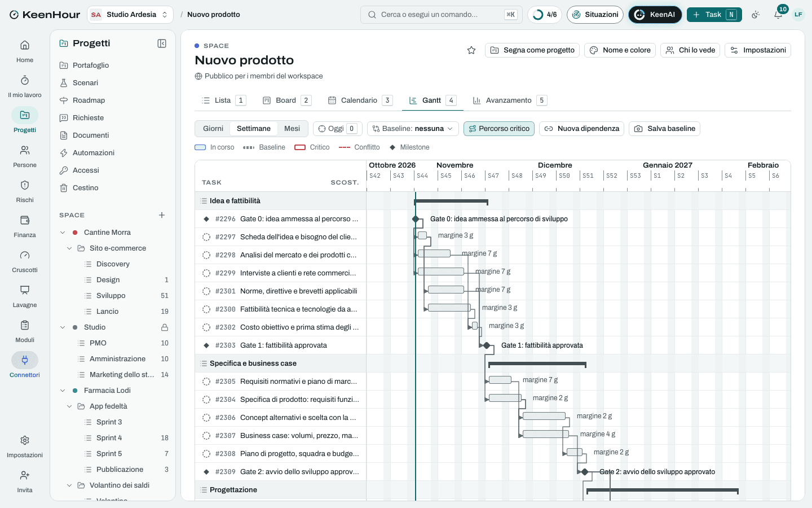Image resolution: width=812 pixels, height=508 pixels.
Task: Open the Studio Ardesia workspace switcher
Action: point(130,15)
